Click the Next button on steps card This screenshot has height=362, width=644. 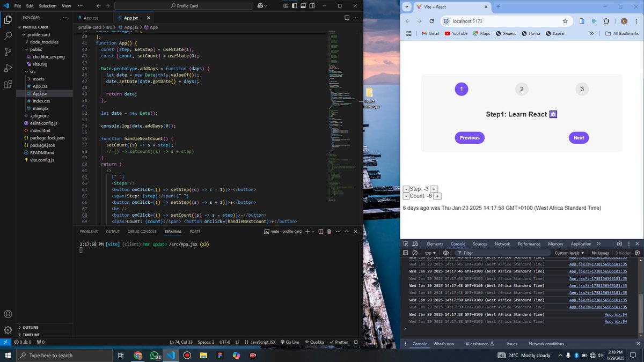click(x=579, y=138)
